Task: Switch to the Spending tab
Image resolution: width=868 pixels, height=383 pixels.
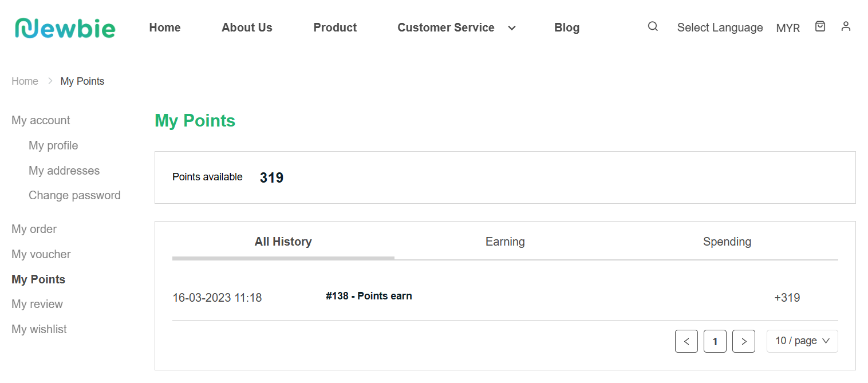Action: coord(727,242)
